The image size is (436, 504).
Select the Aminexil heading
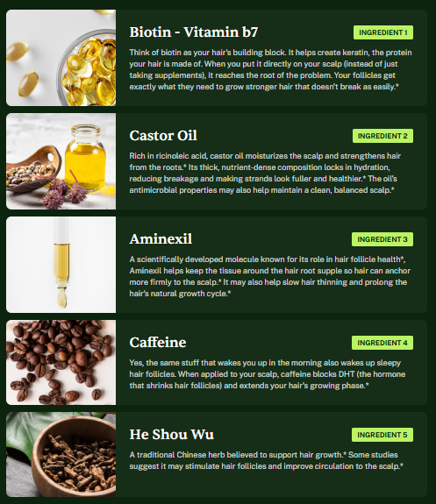click(161, 239)
